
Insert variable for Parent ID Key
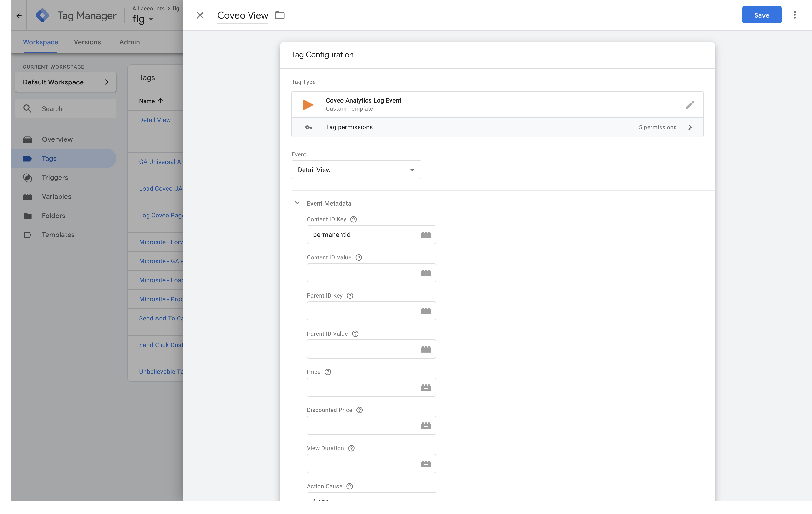coord(426,311)
